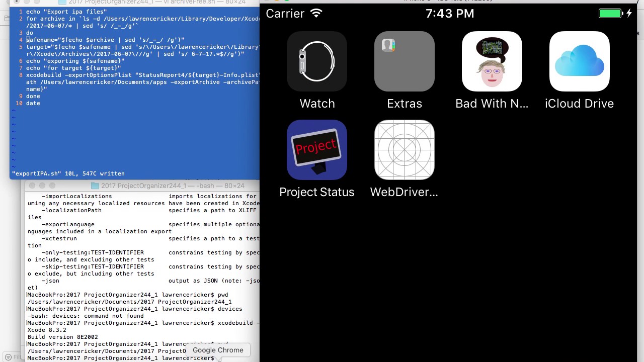
Task: Click 'Build version 8E2002' line
Action: 63,337
